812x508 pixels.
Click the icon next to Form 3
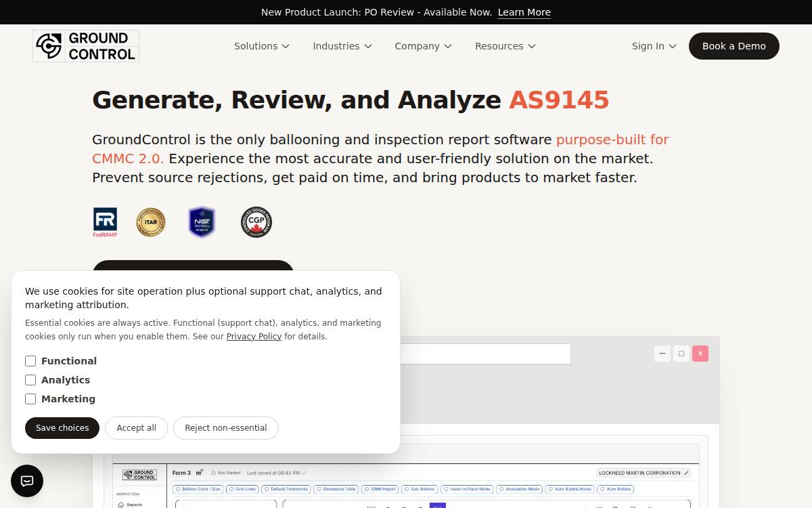tap(199, 473)
